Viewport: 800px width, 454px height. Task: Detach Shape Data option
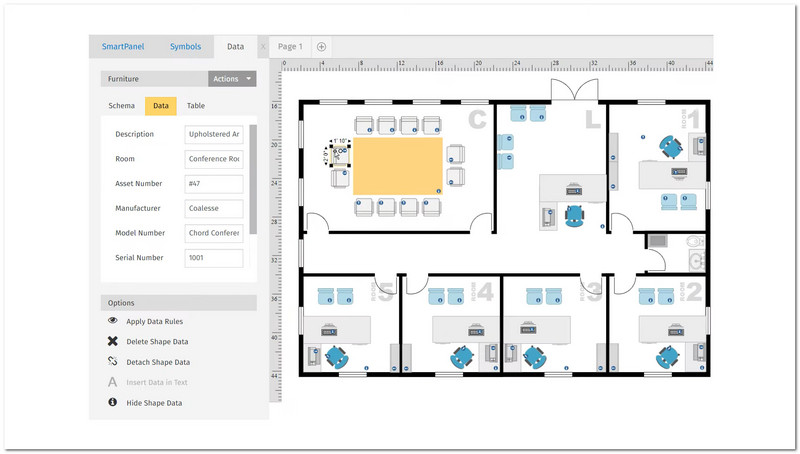coord(158,362)
